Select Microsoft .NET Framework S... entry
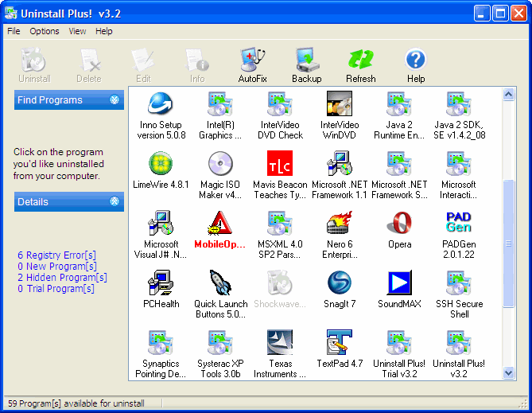 [x=399, y=175]
